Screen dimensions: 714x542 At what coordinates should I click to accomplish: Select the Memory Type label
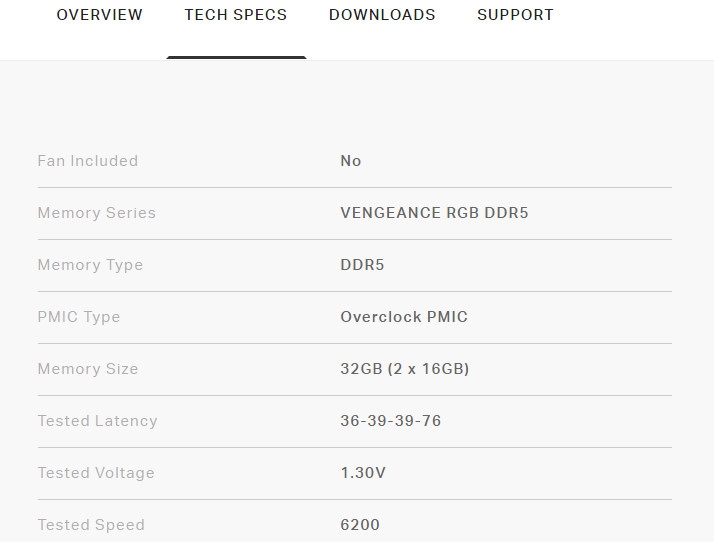pos(90,265)
